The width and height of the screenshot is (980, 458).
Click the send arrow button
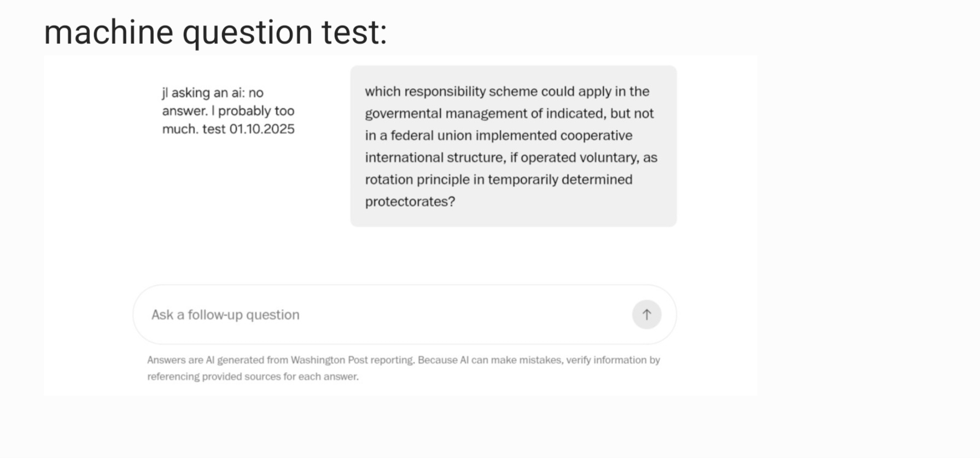point(646,315)
